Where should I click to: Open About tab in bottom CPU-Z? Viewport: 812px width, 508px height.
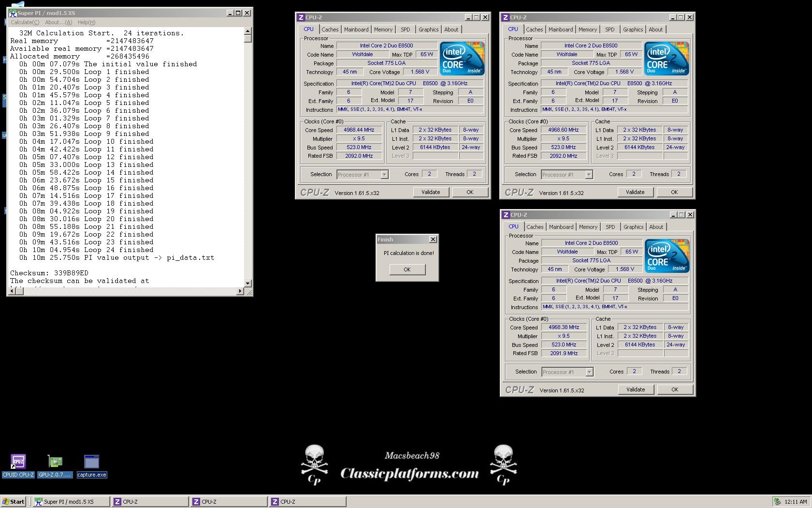point(656,227)
